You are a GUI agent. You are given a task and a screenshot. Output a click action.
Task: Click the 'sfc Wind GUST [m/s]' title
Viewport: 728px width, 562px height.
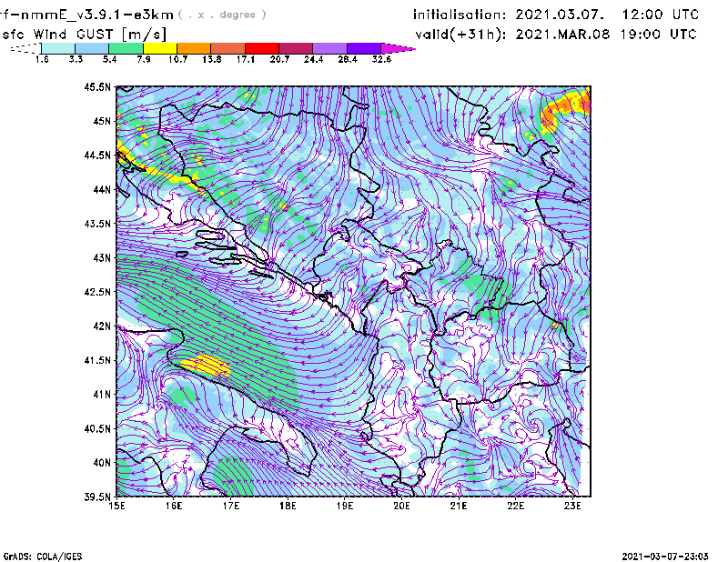(84, 35)
